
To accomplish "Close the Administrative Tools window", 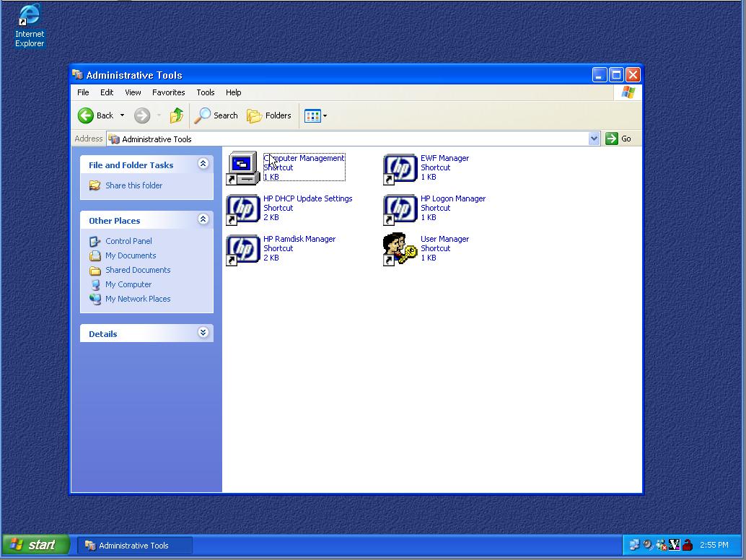I will (x=633, y=75).
